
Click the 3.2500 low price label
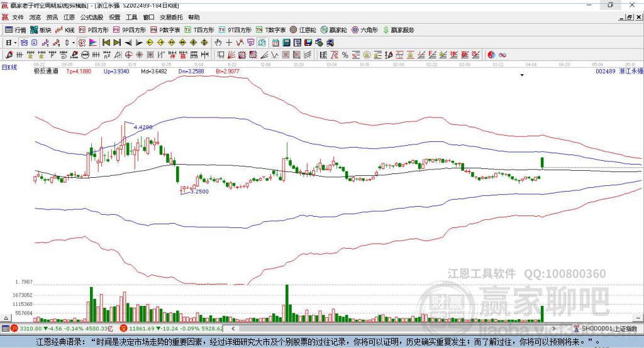point(199,191)
